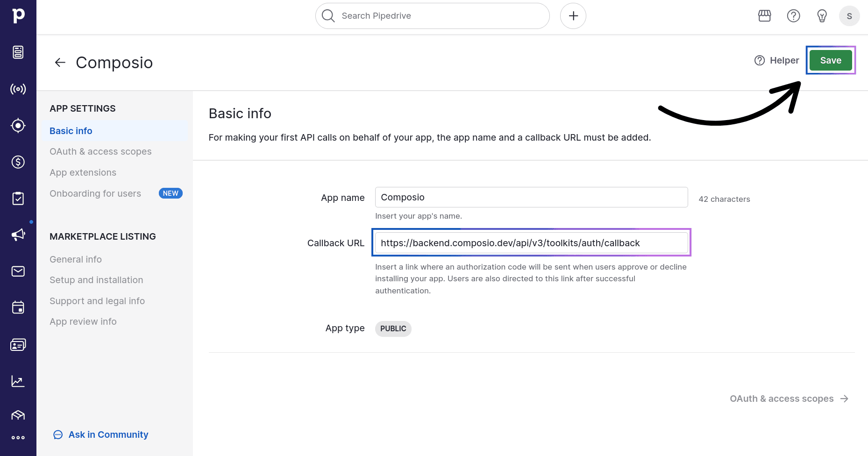Open Campaigns via the megaphone icon
The height and width of the screenshot is (456, 868).
coord(18,235)
